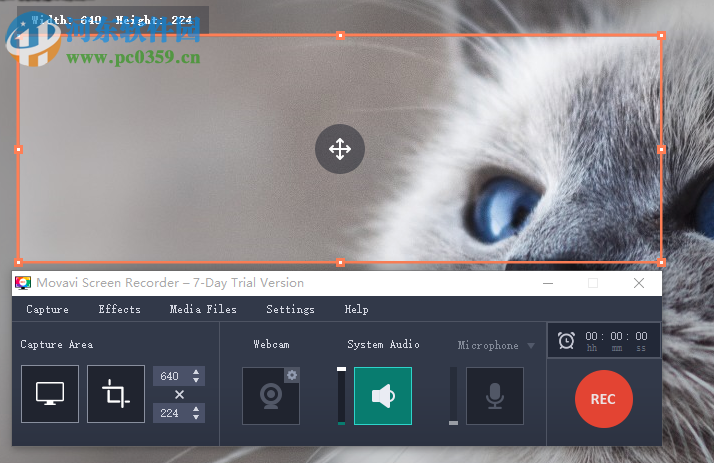Click the bottom-middle capture frame handle
714x463 pixels.
(340, 262)
